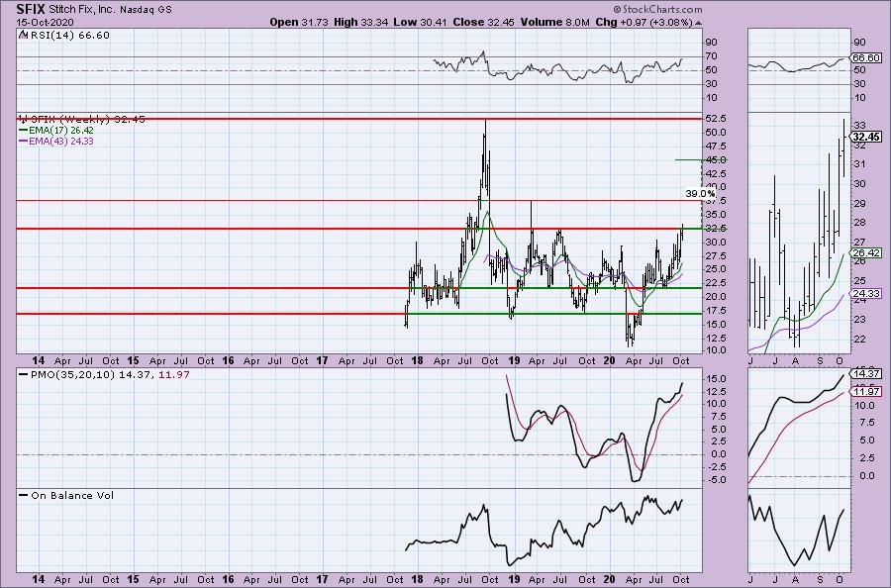Click the 14.37 PMO value tag on the right axis
Image resolution: width=891 pixels, height=588 pixels.
tap(867, 374)
